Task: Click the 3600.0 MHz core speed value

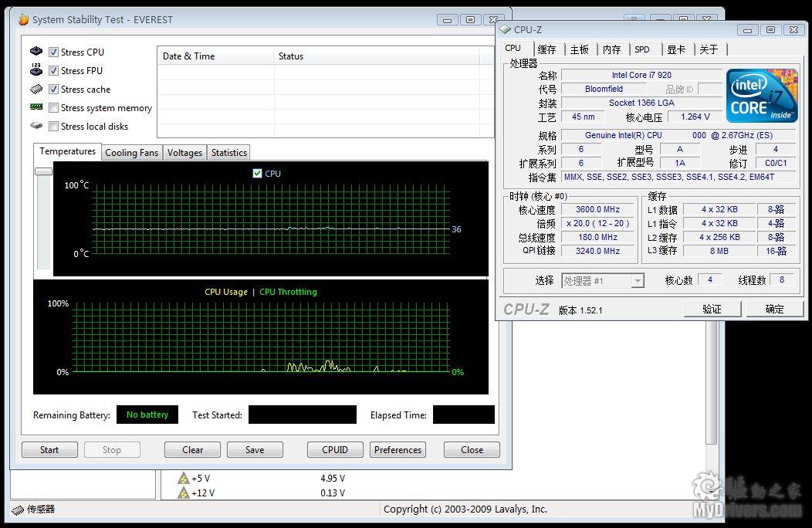Action: [598, 209]
